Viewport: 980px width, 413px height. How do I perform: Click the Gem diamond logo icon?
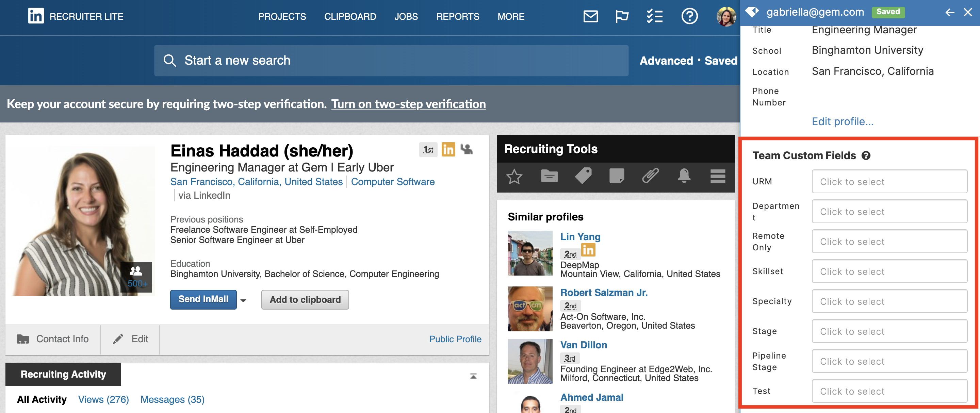[752, 12]
